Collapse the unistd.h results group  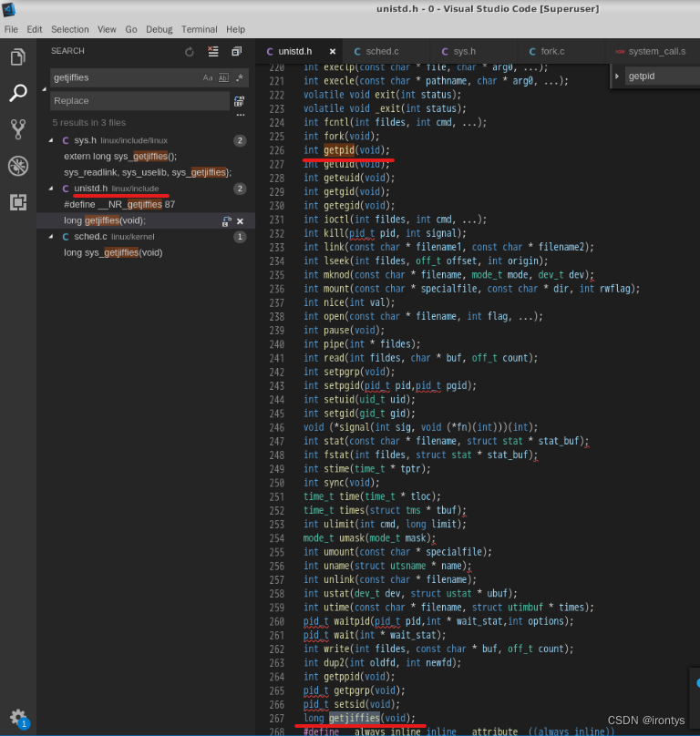click(x=52, y=189)
